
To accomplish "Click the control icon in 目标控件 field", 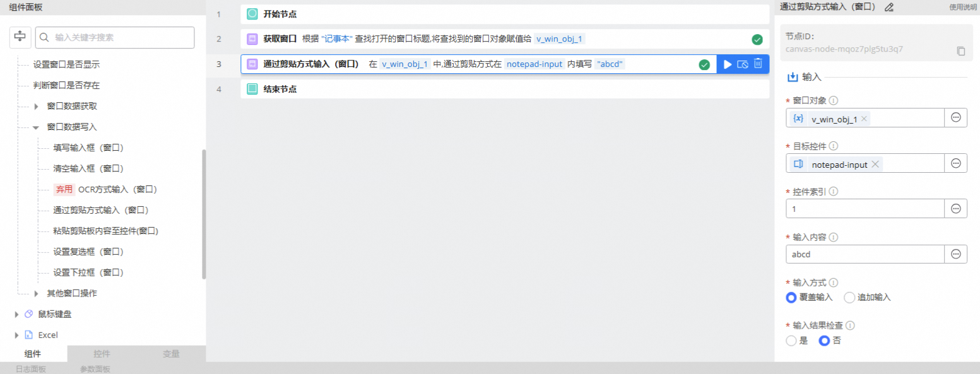I will tap(798, 164).
